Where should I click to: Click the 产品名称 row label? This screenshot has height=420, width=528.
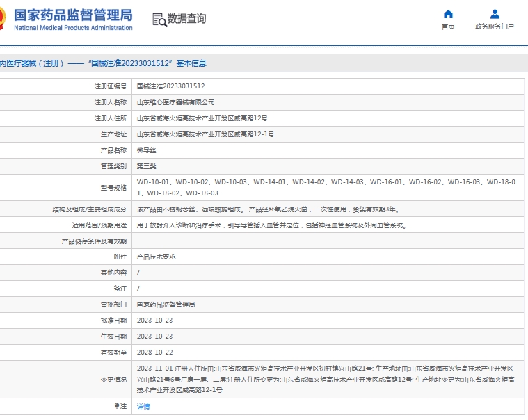point(114,150)
